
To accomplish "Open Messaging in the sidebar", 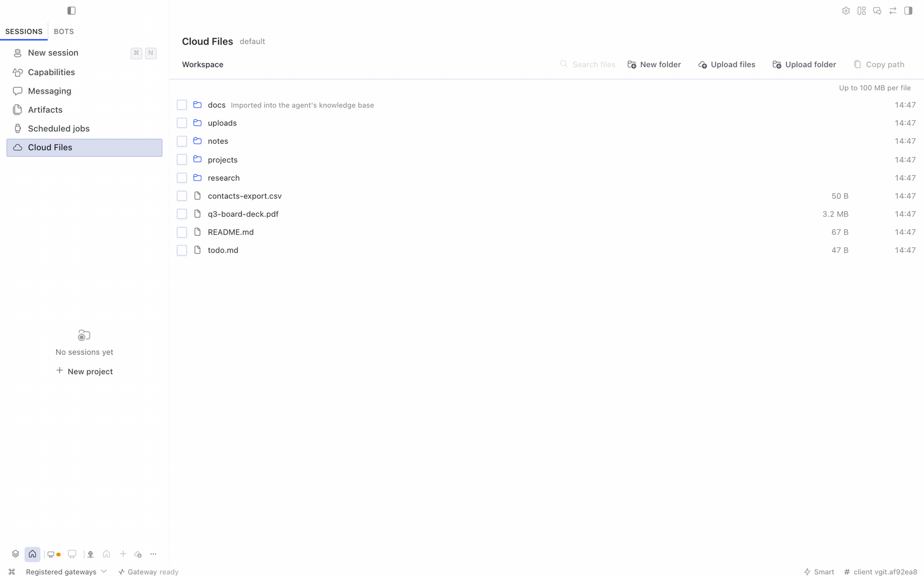I will tap(84, 91).
